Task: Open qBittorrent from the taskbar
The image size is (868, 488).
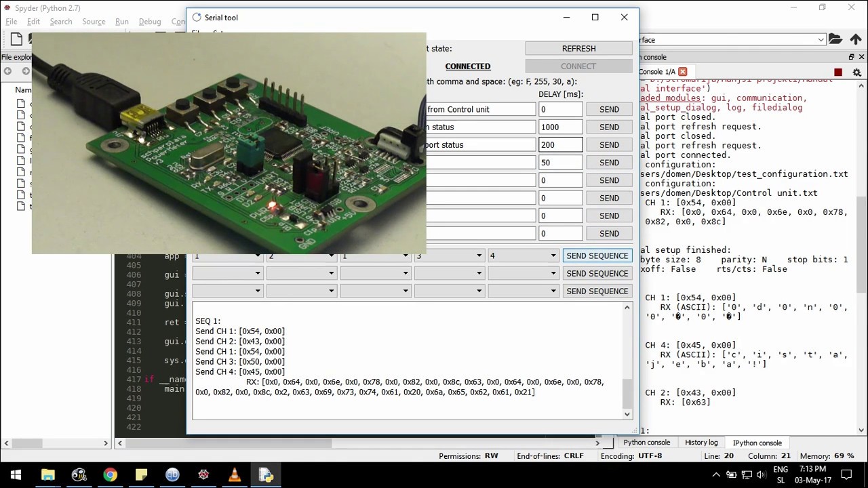Action: 172,475
